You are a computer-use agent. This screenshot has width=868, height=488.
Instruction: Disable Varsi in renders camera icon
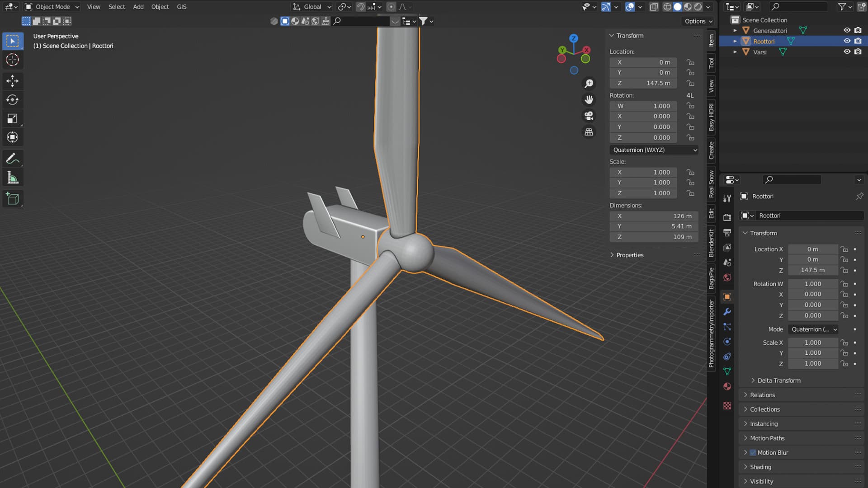[x=858, y=52]
